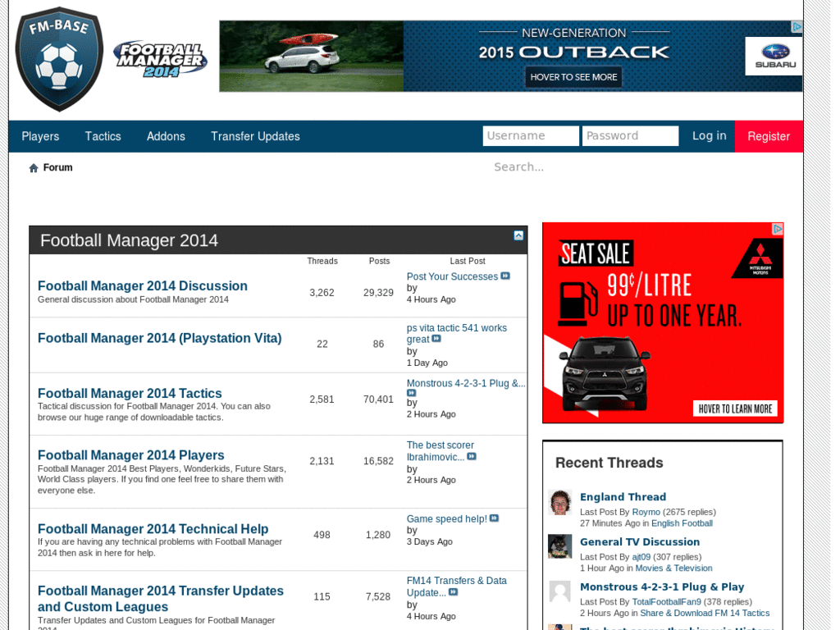840x630 pixels.
Task: Open the Addons menu
Action: pos(166,137)
